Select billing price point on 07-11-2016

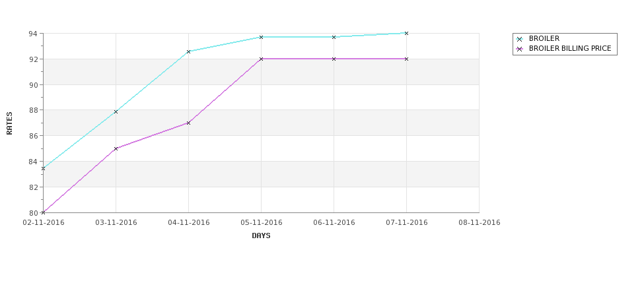click(407, 59)
